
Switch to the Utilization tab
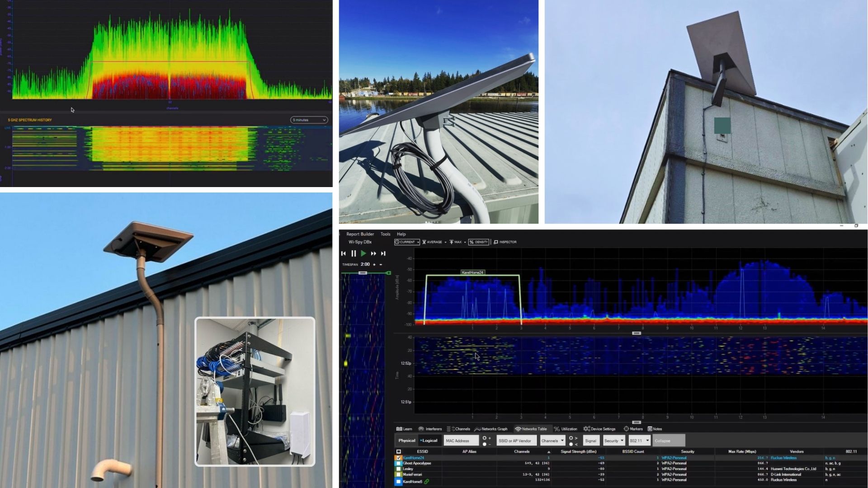tap(566, 429)
